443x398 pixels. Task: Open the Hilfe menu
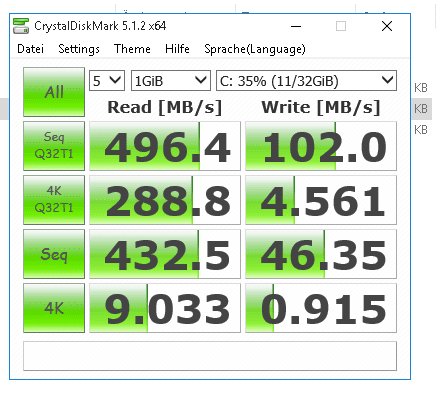tap(177, 49)
